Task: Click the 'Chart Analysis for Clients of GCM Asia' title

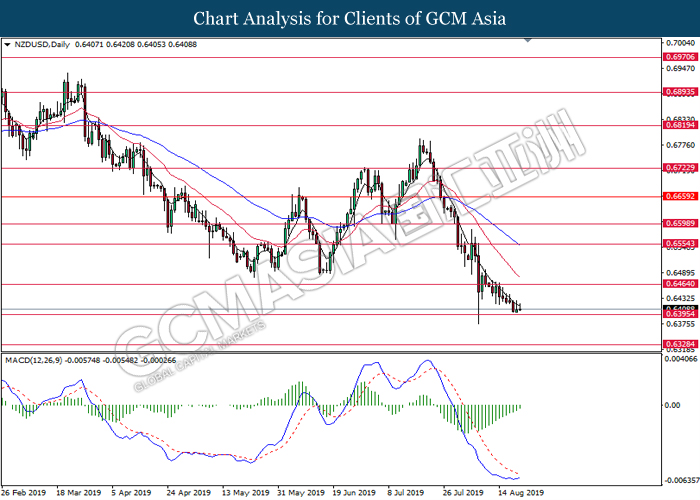Action: [350, 18]
